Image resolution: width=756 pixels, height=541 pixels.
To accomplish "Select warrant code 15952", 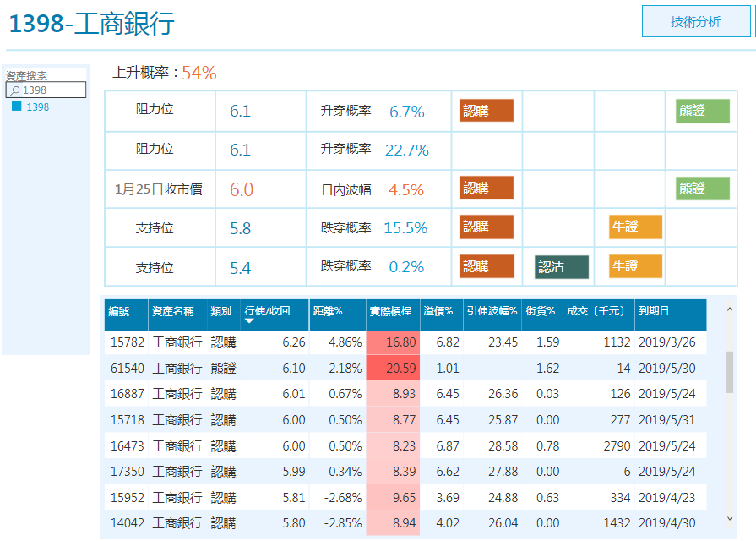I will 128,498.
